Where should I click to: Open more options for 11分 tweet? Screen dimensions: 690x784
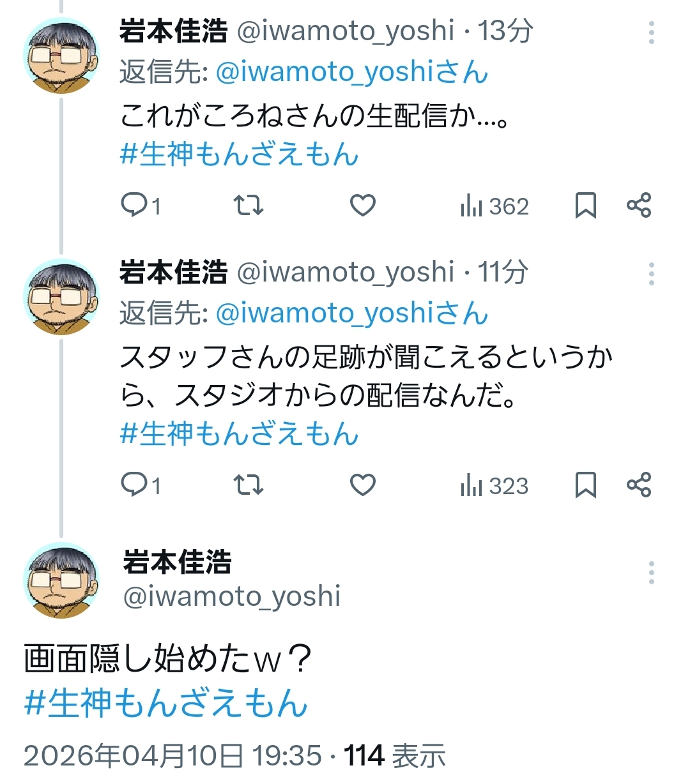(x=651, y=274)
